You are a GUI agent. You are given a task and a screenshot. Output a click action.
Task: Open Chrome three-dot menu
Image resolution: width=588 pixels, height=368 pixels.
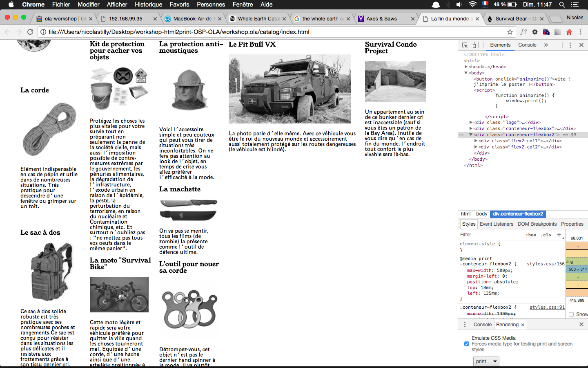(x=581, y=32)
